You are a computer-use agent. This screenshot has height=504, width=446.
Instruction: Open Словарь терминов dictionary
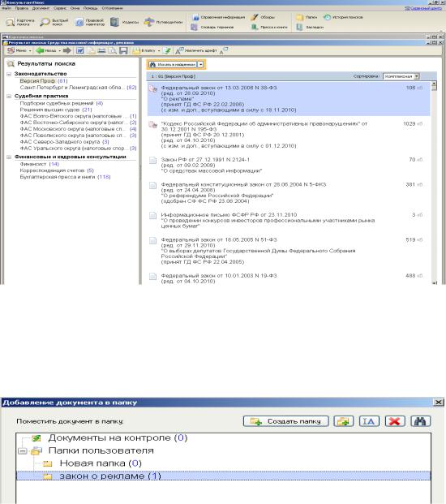click(212, 28)
